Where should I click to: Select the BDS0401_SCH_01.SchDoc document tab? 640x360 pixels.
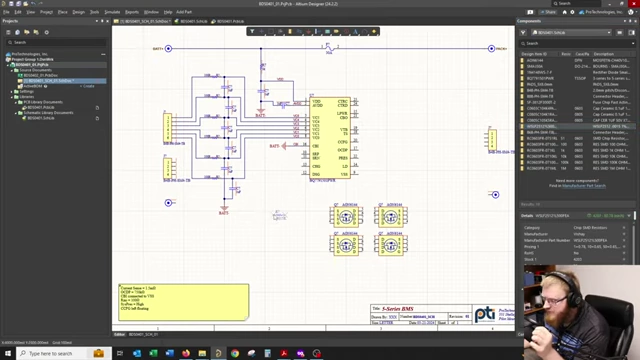(x=142, y=21)
